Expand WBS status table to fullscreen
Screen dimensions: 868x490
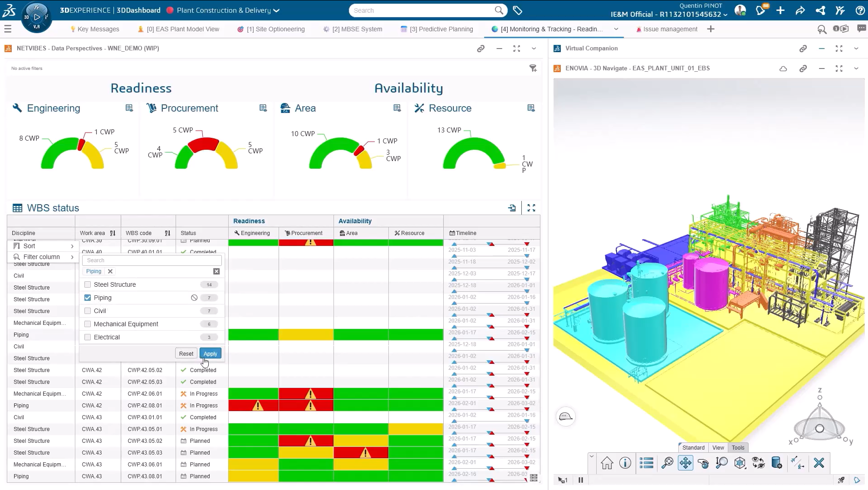point(531,208)
